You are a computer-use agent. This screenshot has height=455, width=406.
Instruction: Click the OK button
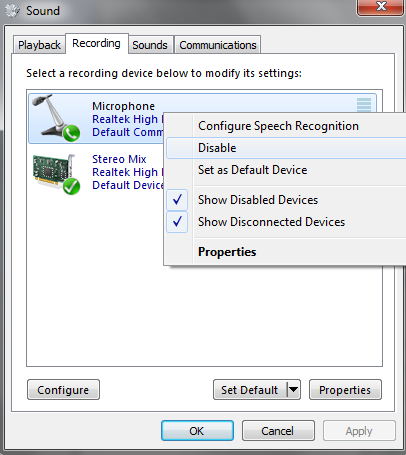tap(197, 431)
